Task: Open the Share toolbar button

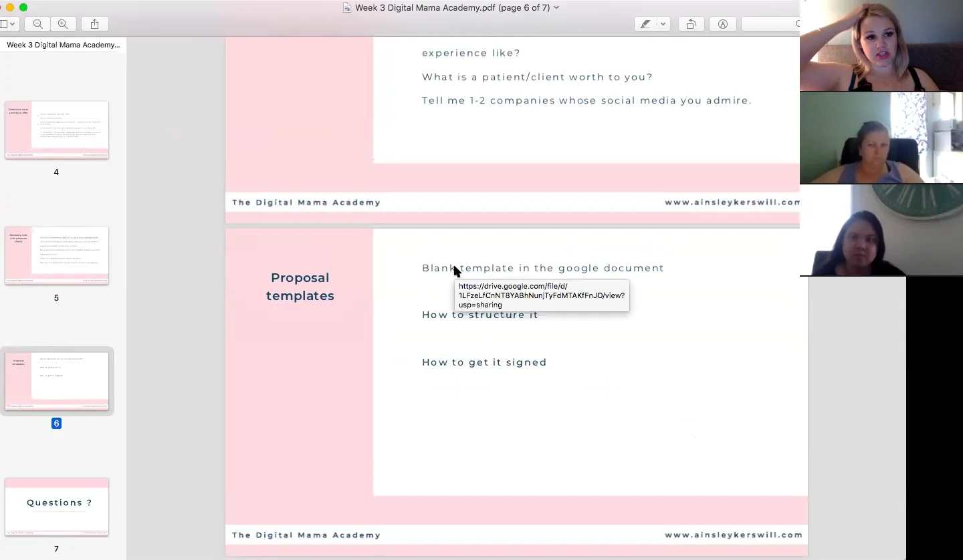Action: (94, 24)
